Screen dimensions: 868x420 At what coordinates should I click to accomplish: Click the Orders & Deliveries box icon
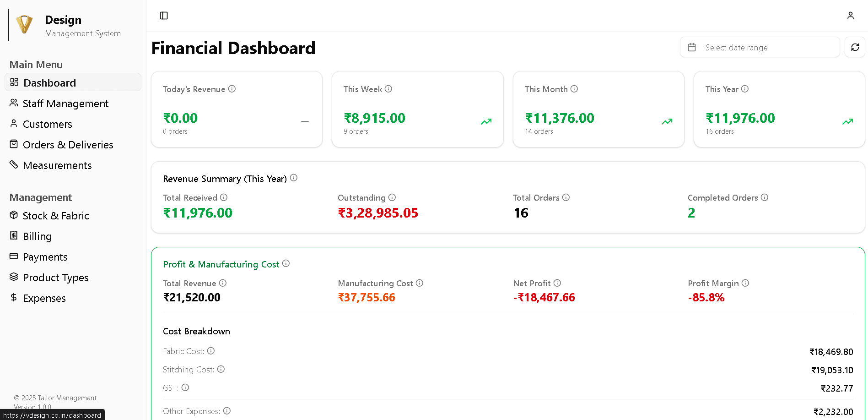point(14,144)
